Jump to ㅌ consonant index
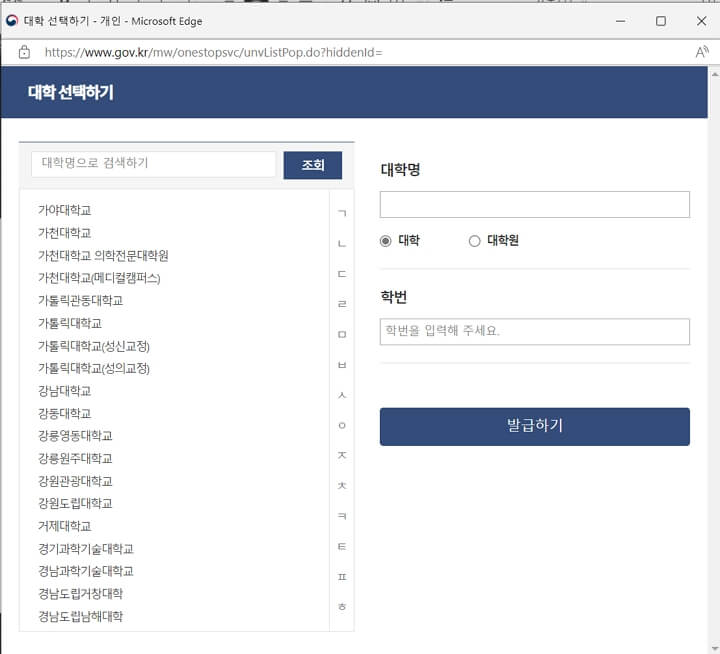Image resolution: width=720 pixels, height=654 pixels. pyautogui.click(x=342, y=546)
